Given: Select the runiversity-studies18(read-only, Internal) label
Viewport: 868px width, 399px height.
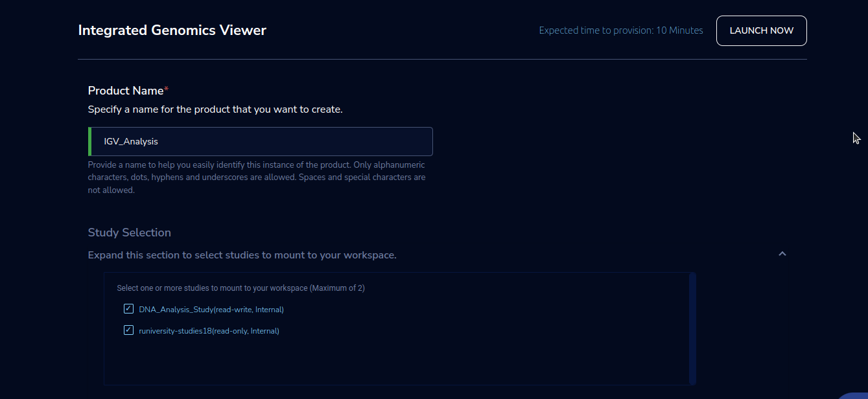Looking at the screenshot, I should [209, 331].
